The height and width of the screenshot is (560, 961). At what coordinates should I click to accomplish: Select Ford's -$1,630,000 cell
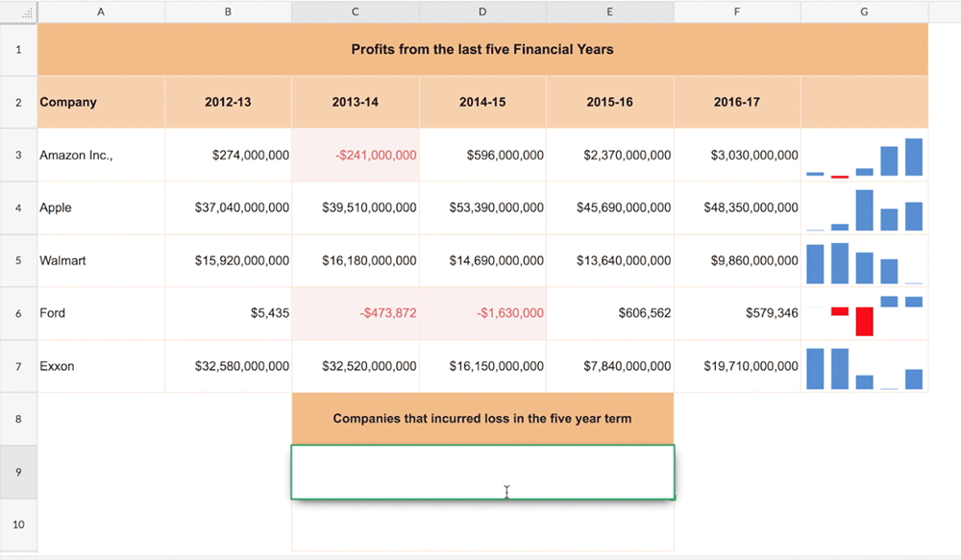point(482,313)
